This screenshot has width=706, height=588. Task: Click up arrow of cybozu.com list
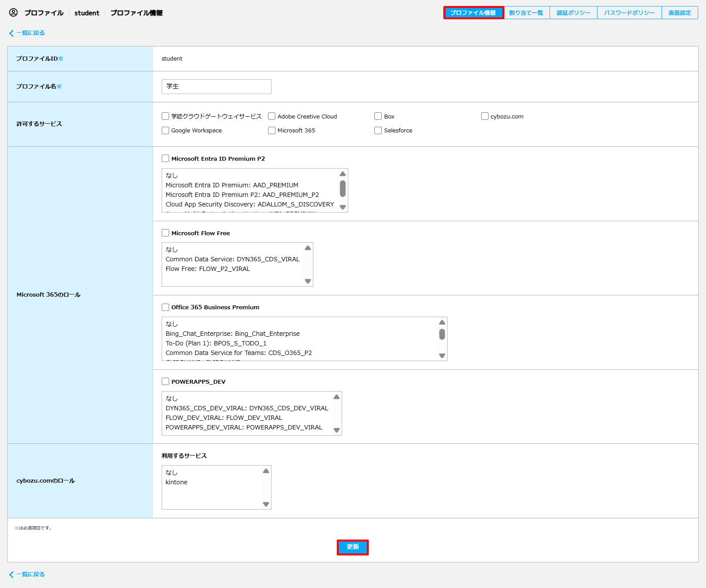(x=266, y=471)
